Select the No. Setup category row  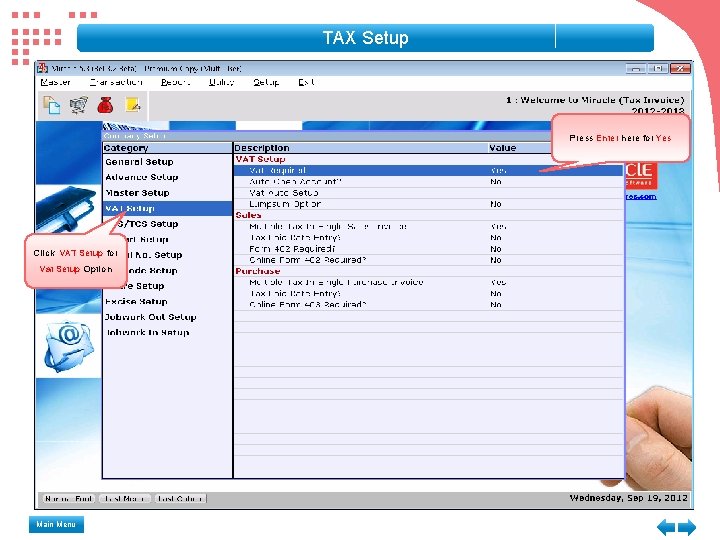coord(168,255)
